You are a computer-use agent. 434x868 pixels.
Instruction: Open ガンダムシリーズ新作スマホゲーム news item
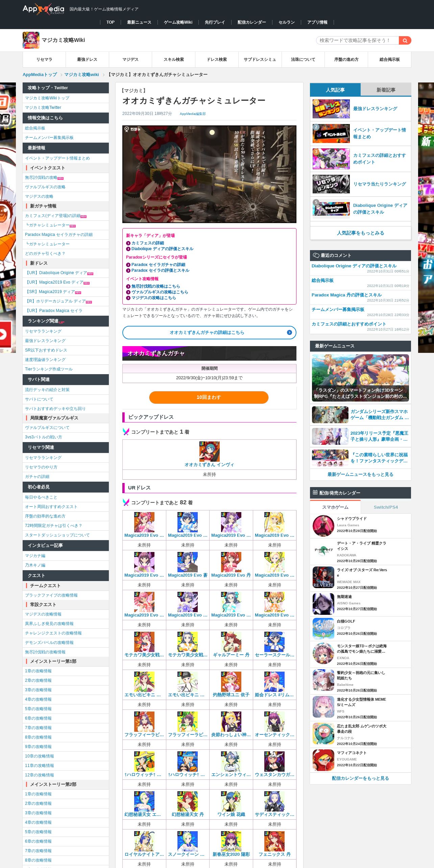360,414
